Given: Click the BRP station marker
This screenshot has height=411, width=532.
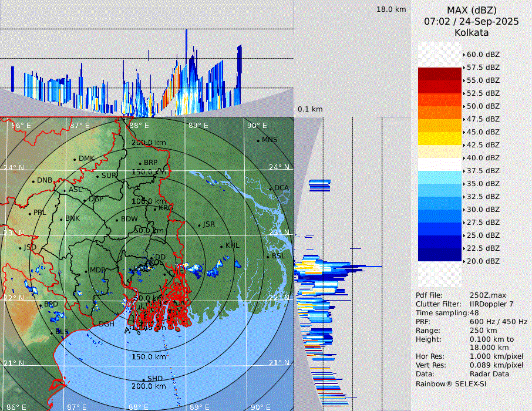Looking at the screenshot, I should pos(140,163).
